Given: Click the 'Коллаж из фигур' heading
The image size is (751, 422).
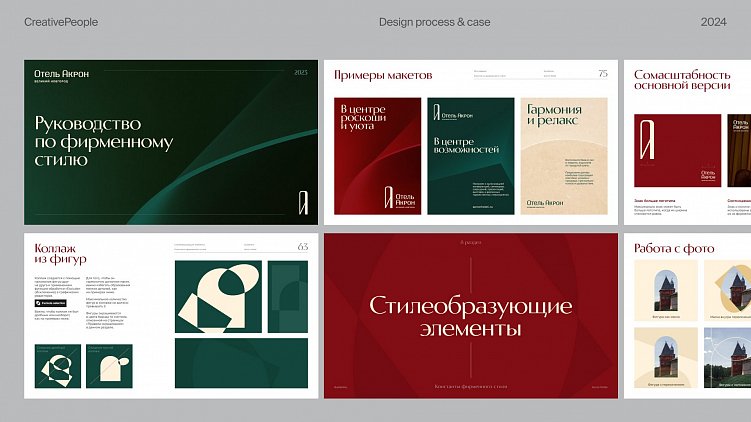Looking at the screenshot, I should 60,254.
